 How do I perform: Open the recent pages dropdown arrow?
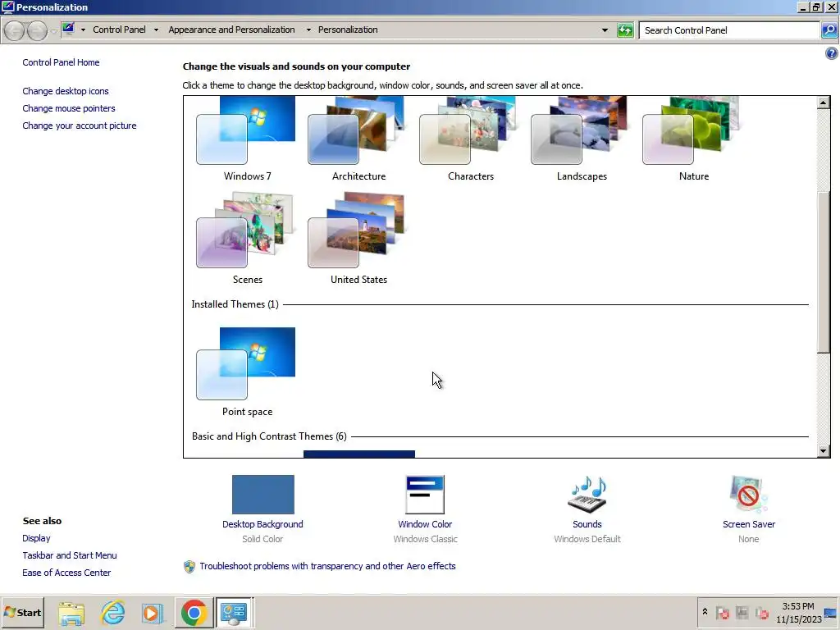coord(53,31)
